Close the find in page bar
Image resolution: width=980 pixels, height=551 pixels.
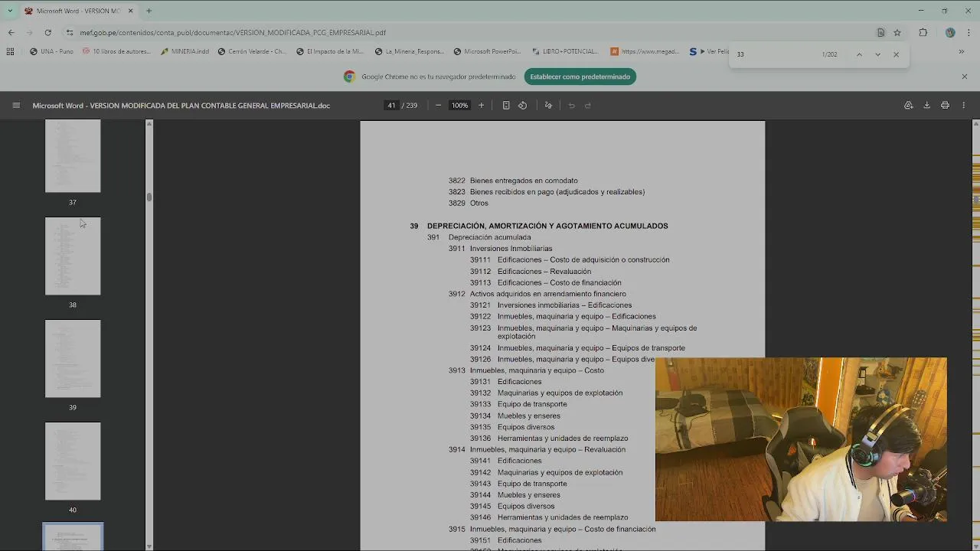tap(896, 54)
